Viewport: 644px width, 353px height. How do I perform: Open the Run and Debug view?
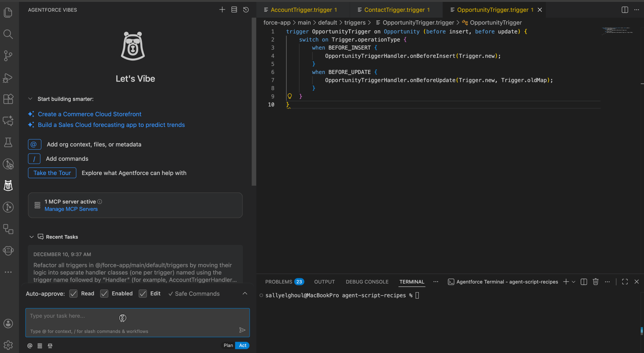coord(8,78)
